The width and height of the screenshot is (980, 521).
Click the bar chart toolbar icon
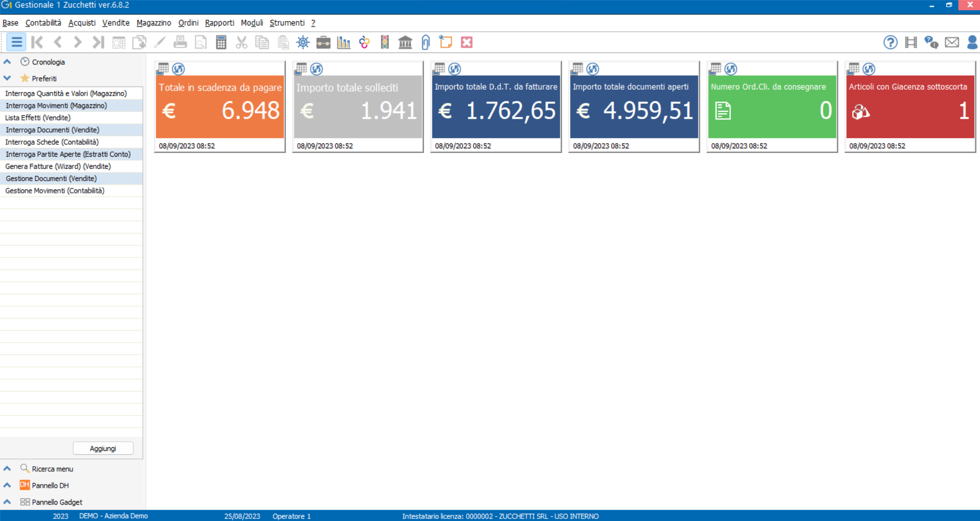click(x=344, y=42)
